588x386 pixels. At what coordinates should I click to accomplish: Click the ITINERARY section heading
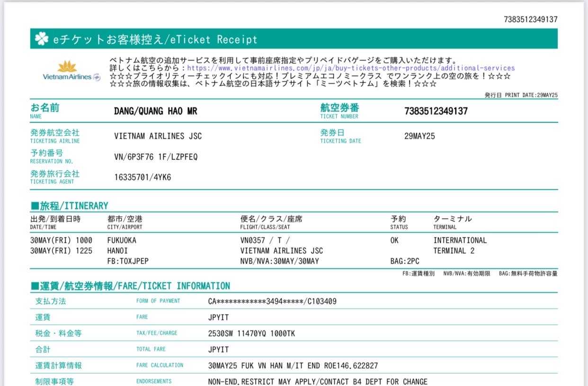tap(70, 206)
